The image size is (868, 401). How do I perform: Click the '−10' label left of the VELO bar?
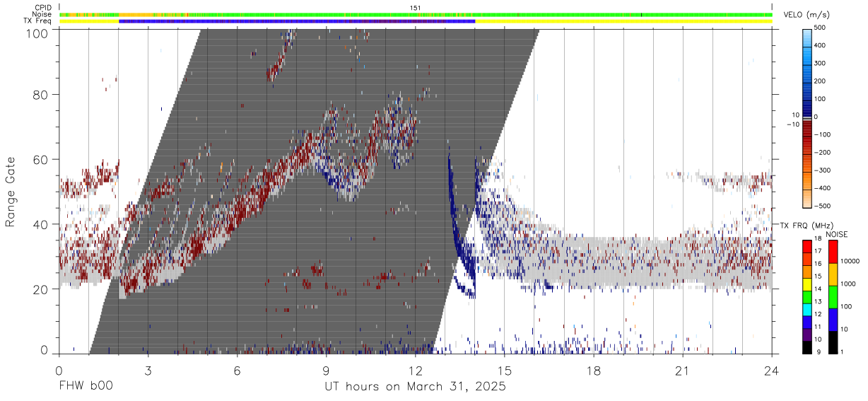coord(792,124)
